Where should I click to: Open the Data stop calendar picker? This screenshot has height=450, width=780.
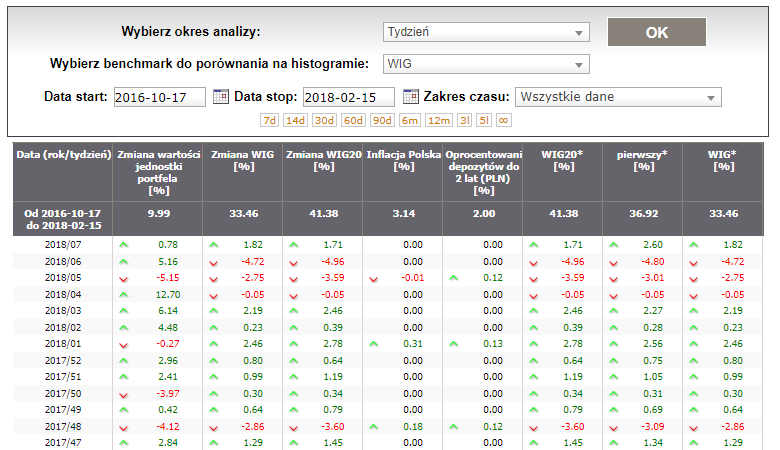click(410, 96)
